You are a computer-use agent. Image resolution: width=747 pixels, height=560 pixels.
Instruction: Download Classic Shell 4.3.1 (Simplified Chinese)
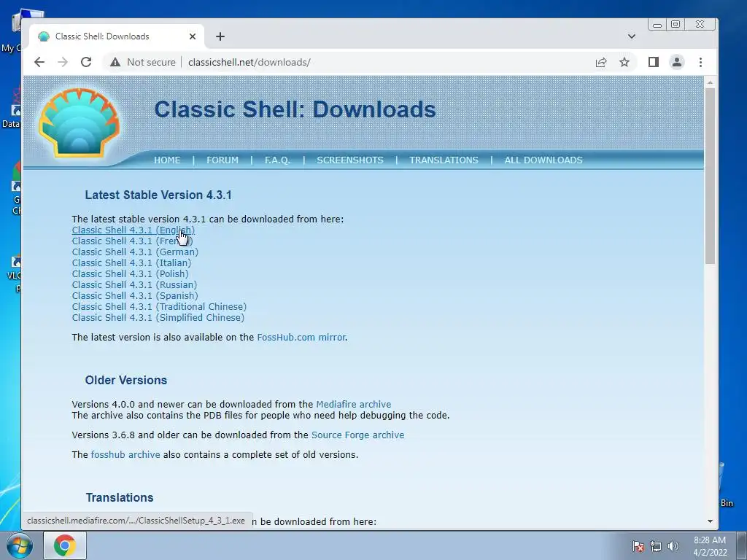coord(158,318)
